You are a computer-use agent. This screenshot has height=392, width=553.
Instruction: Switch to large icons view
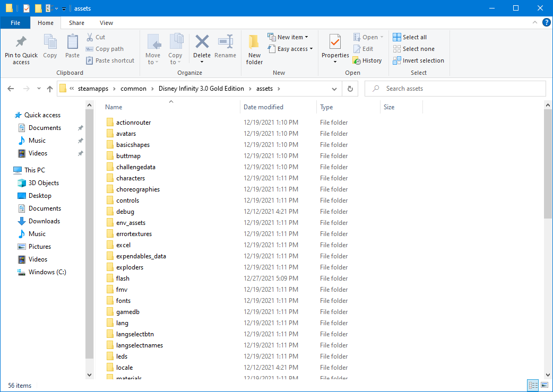click(545, 385)
